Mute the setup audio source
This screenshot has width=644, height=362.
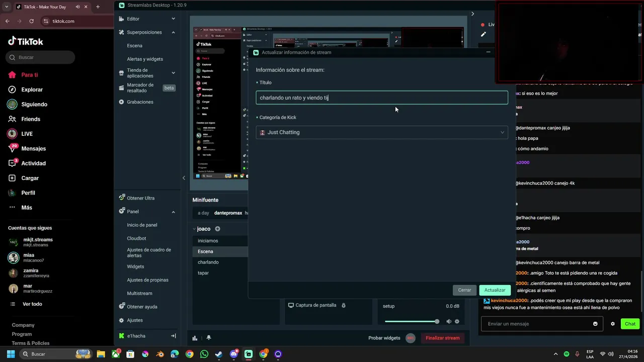448,321
